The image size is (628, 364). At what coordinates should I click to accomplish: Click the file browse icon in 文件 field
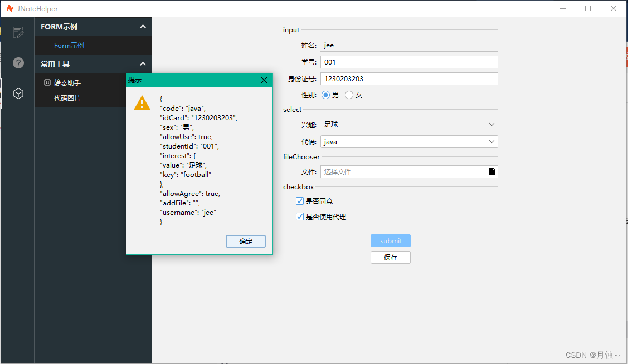click(492, 171)
